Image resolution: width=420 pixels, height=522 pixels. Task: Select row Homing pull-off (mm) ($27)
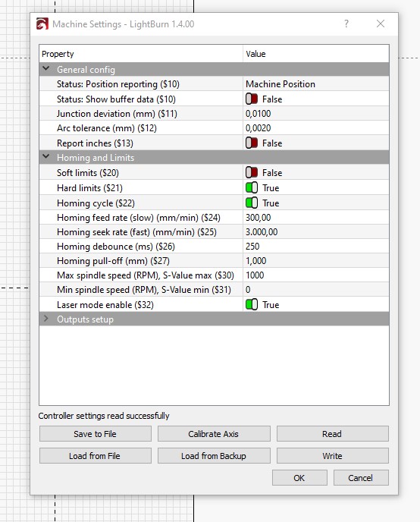pyautogui.click(x=214, y=261)
